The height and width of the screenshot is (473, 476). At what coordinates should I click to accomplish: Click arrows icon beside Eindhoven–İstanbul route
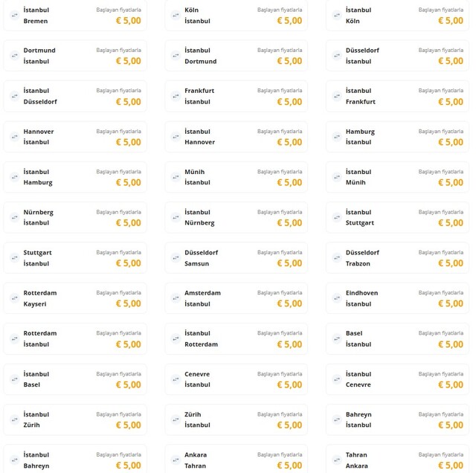click(x=337, y=297)
